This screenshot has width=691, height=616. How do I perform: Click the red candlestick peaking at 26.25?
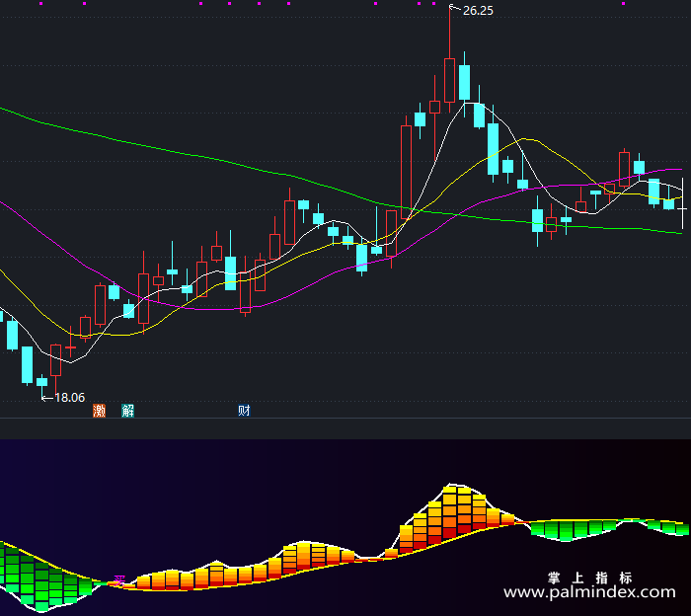point(449,80)
